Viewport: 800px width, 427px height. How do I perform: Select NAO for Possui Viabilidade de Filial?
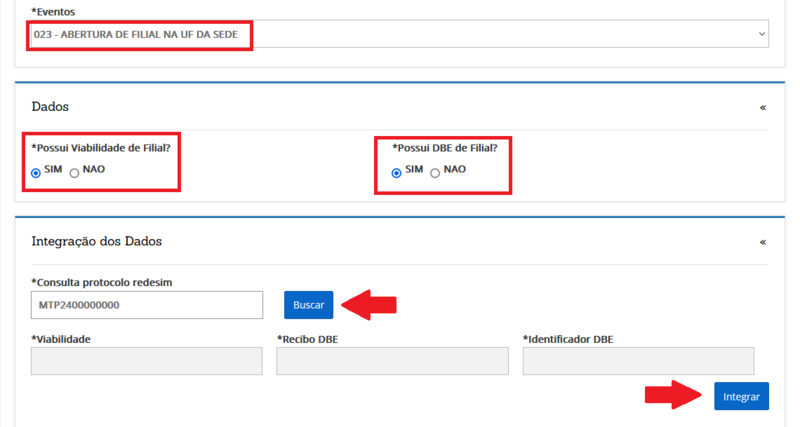coord(75,172)
